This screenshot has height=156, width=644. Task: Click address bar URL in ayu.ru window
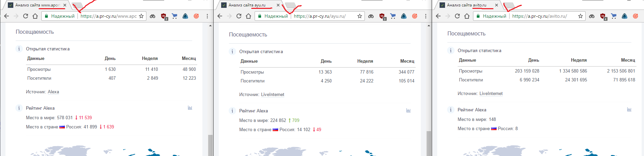[x=320, y=16]
